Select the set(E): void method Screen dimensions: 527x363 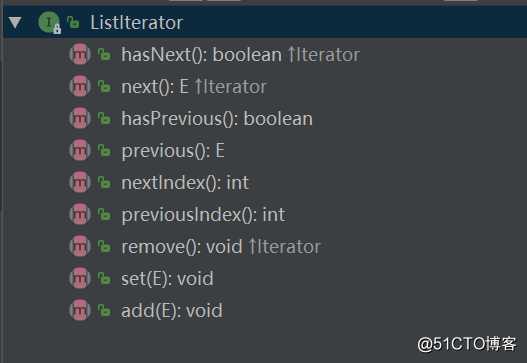click(167, 279)
